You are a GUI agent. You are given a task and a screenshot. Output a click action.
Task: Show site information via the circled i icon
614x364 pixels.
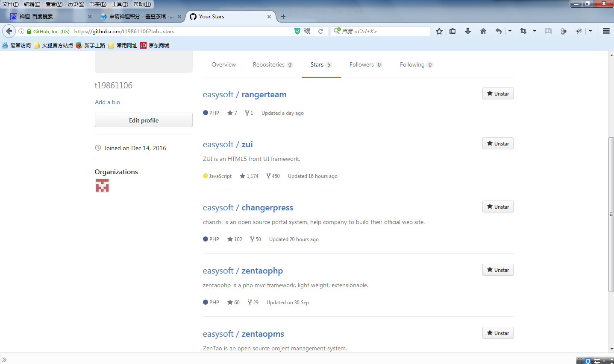[x=21, y=31]
